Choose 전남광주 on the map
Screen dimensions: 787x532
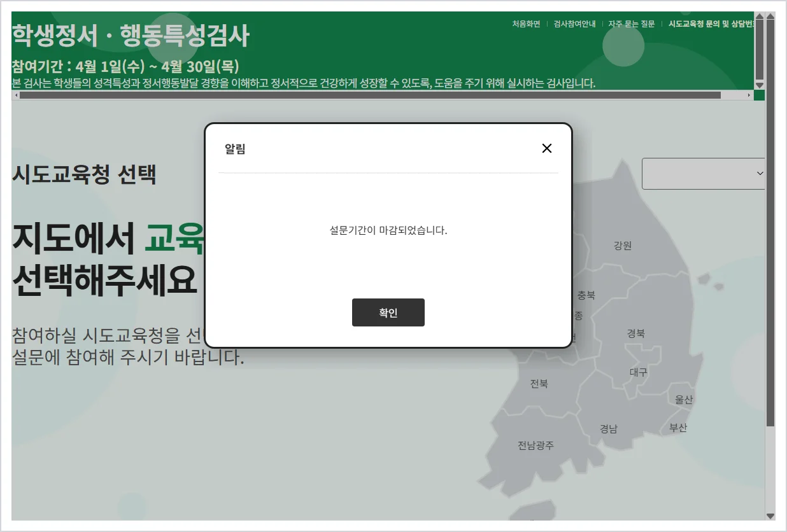tap(535, 445)
